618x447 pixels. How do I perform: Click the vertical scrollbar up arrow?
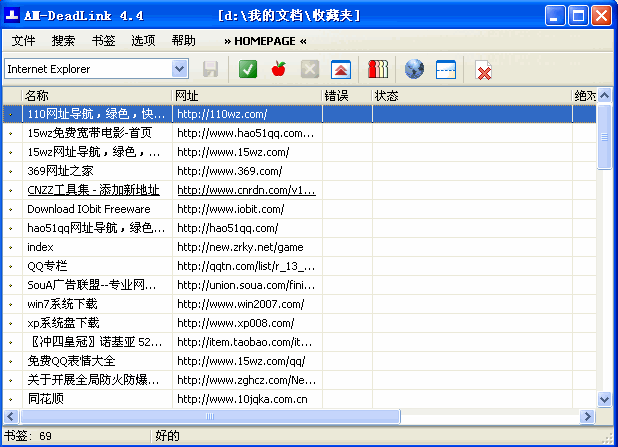pyautogui.click(x=604, y=95)
